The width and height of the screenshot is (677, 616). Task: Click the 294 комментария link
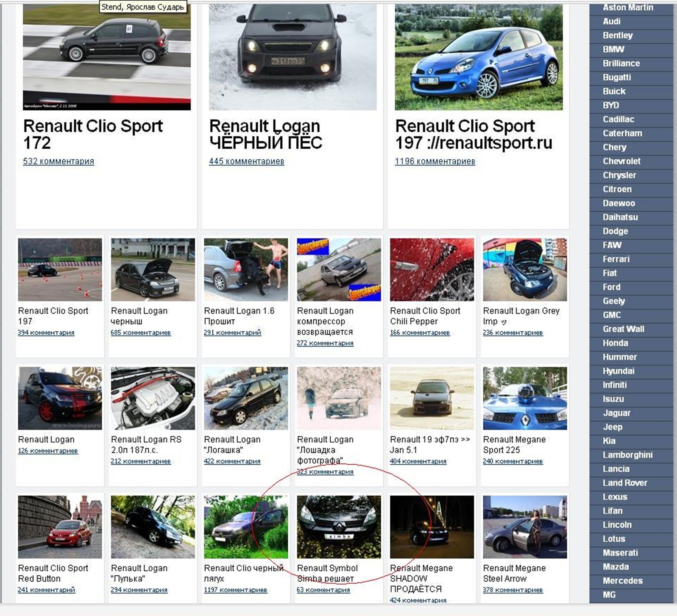click(139, 590)
